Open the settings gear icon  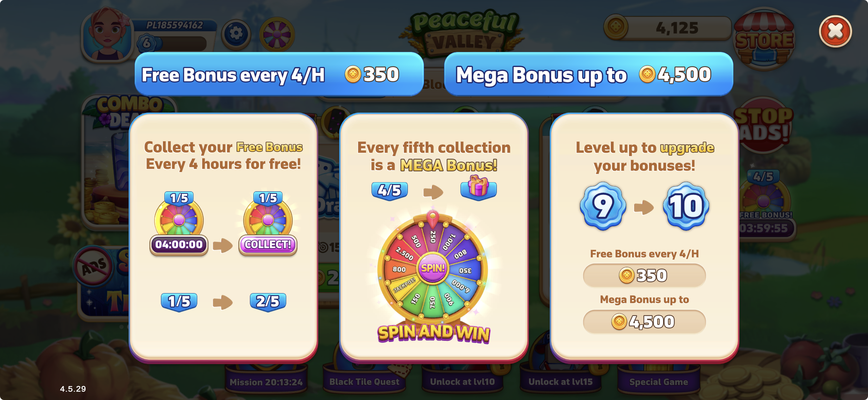(236, 34)
